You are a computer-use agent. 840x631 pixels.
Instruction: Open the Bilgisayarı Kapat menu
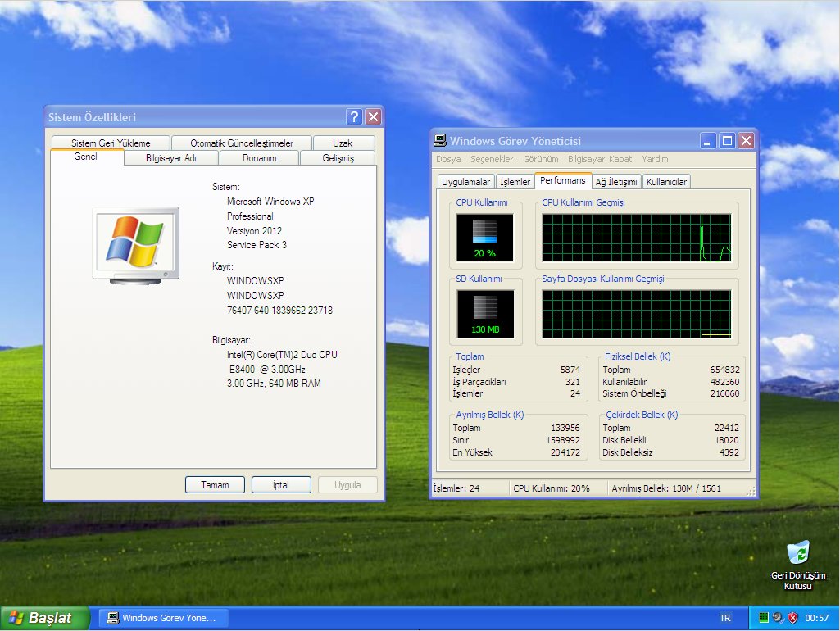click(x=599, y=159)
